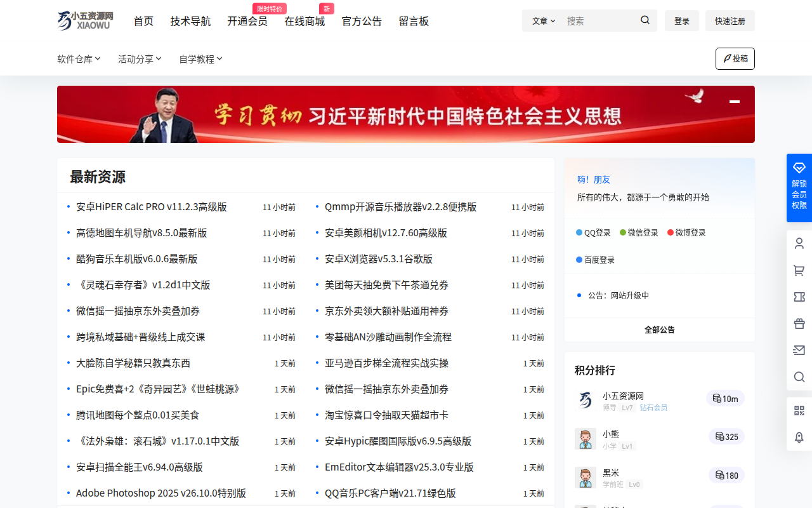Viewport: 812px width, 508px height.
Task: Open the shopping cart icon in right sidebar
Action: [x=799, y=271]
